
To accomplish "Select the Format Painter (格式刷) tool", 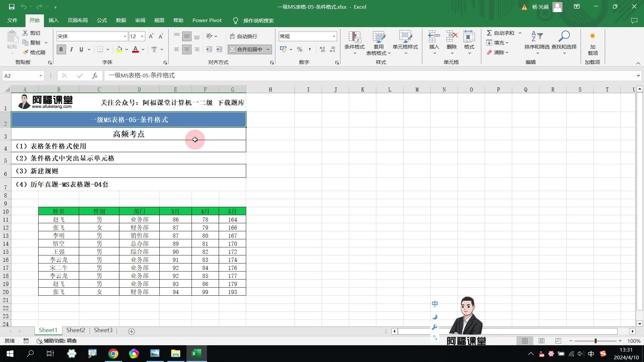I will point(34,52).
